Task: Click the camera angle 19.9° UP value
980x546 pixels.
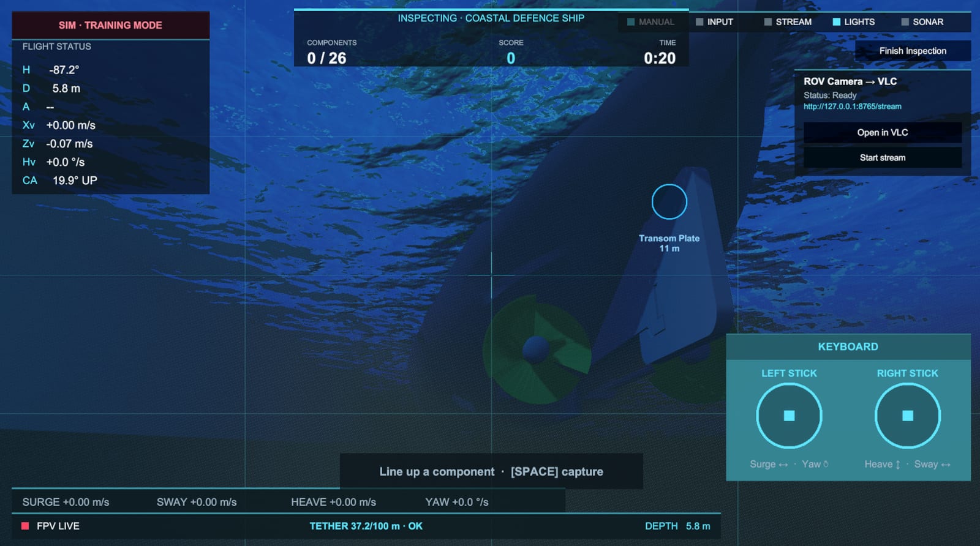Action: pos(75,181)
